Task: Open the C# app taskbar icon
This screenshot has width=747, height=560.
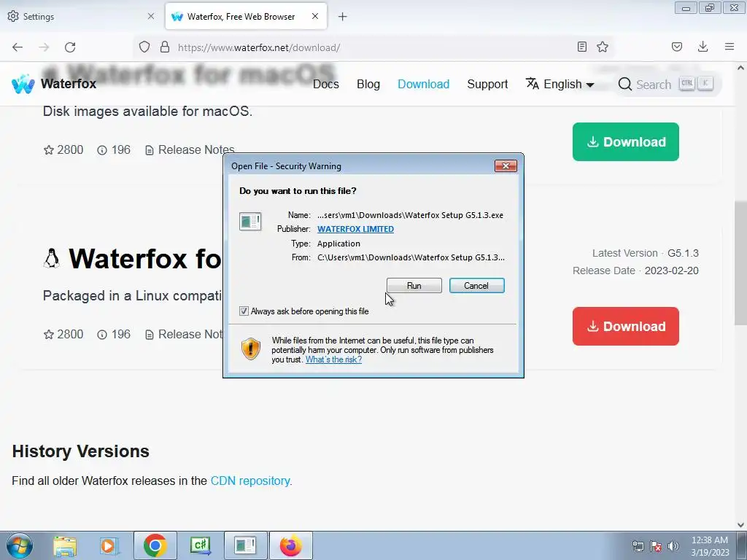Action: (x=200, y=545)
